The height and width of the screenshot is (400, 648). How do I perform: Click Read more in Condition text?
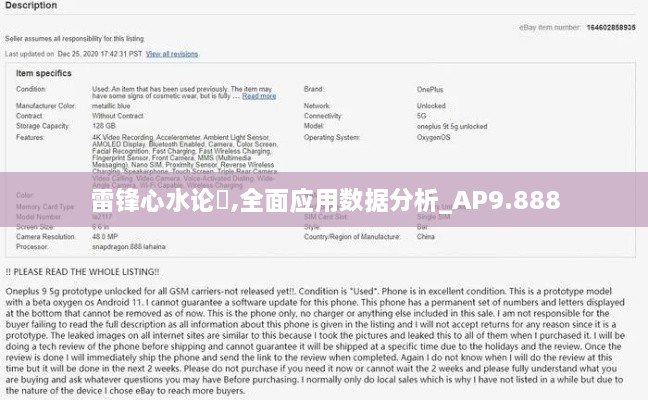point(259,96)
